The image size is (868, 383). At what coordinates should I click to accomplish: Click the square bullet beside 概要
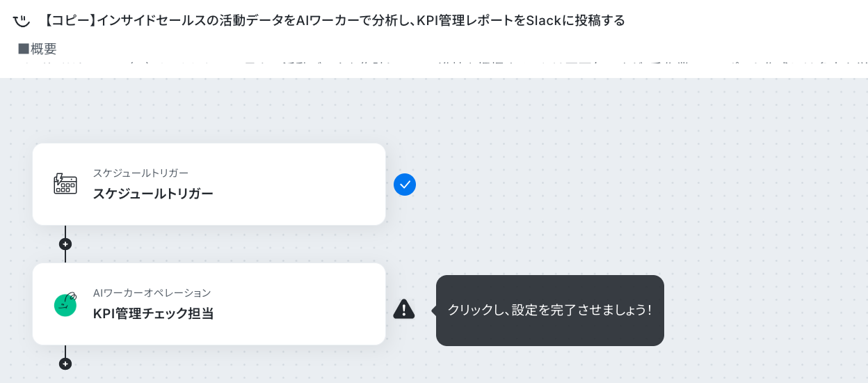(x=24, y=49)
